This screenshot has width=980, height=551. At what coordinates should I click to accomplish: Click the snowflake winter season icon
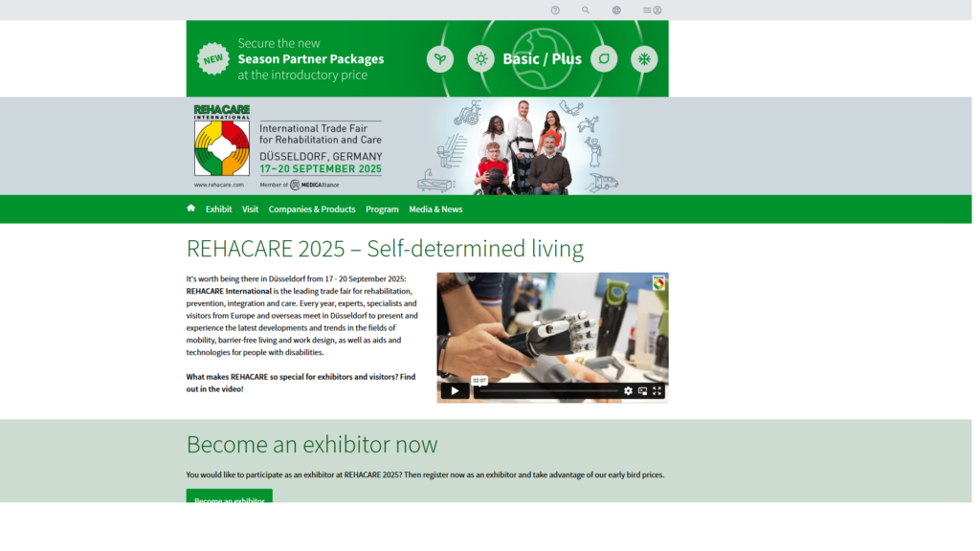pyautogui.click(x=644, y=58)
